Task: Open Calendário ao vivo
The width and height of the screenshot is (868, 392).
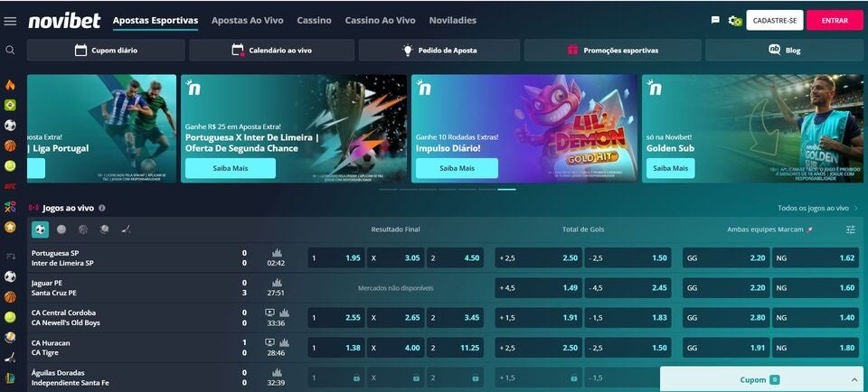Action: [272, 51]
